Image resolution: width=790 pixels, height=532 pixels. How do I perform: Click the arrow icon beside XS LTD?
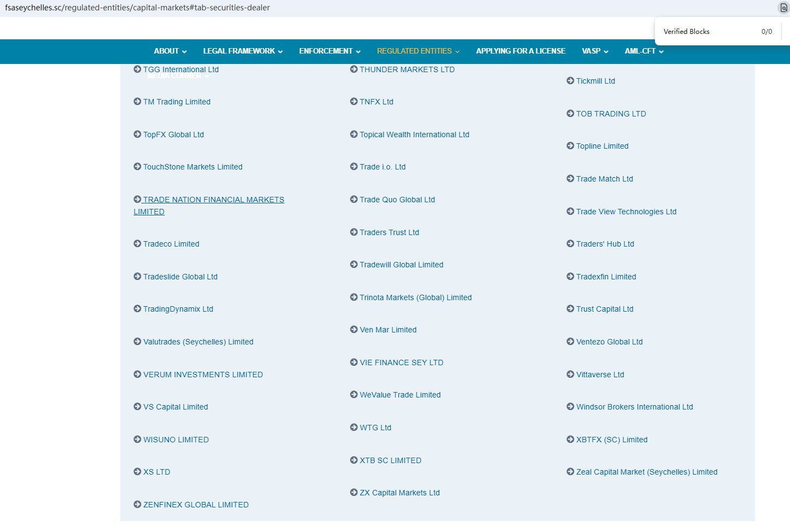[x=137, y=471]
